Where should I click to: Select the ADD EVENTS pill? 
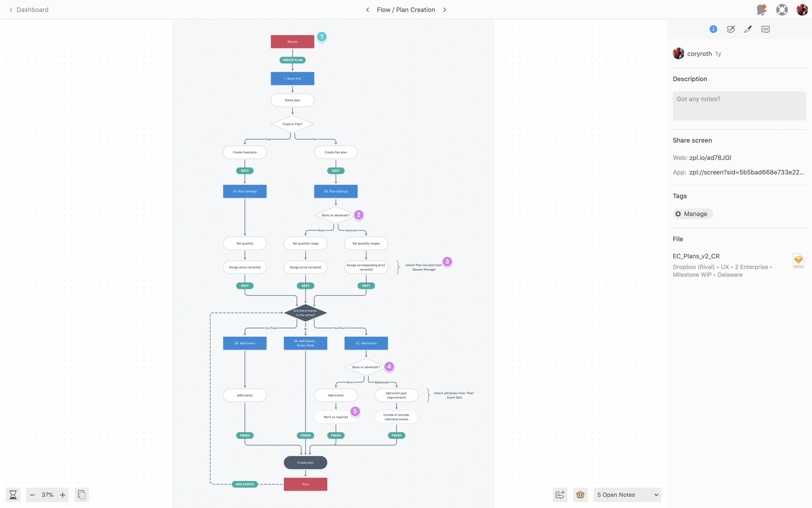click(245, 484)
